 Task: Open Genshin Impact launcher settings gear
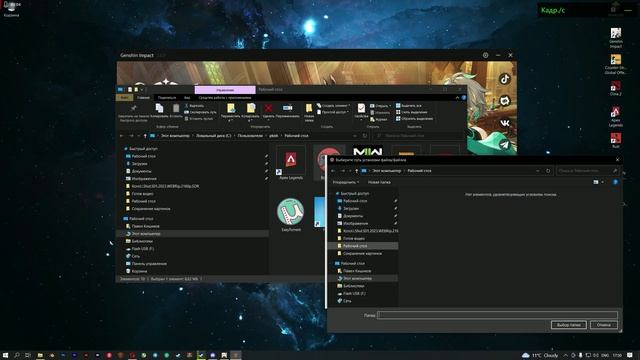click(x=485, y=55)
